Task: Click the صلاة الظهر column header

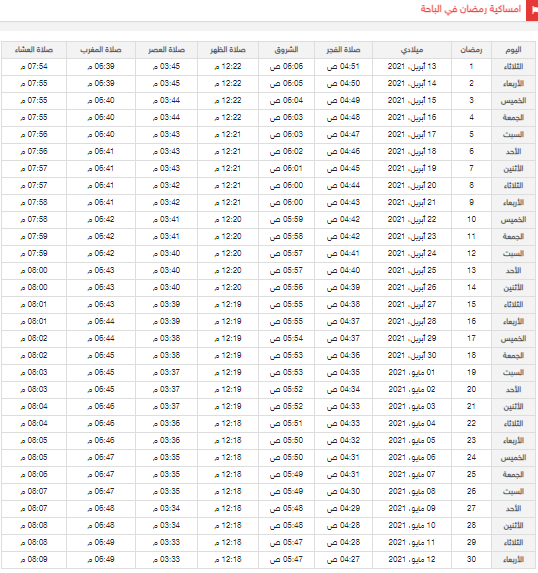Action: [228, 50]
